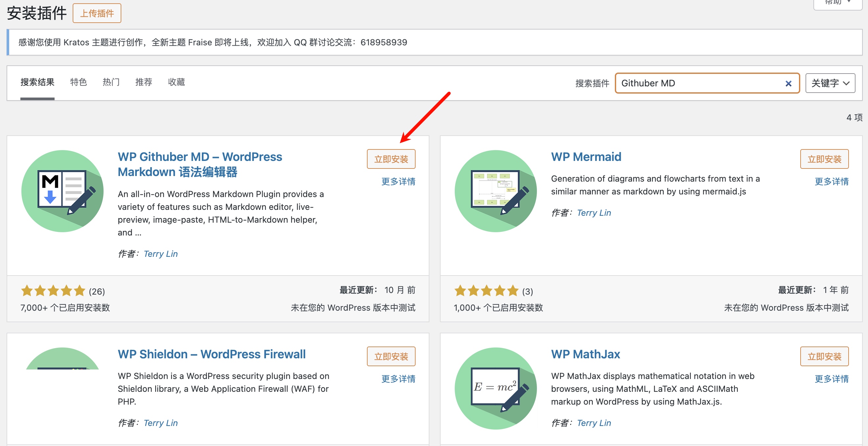Switch to the 热门 tab
The width and height of the screenshot is (868, 446).
pos(111,82)
